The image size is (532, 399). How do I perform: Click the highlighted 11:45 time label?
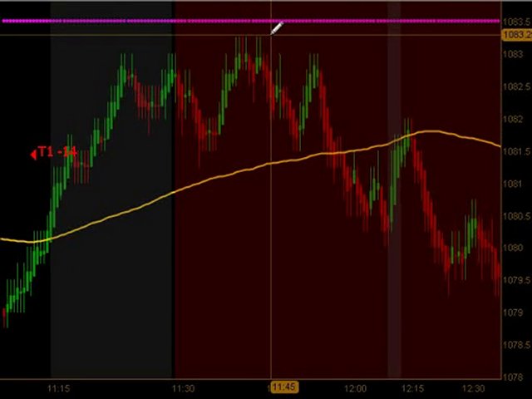tap(284, 387)
